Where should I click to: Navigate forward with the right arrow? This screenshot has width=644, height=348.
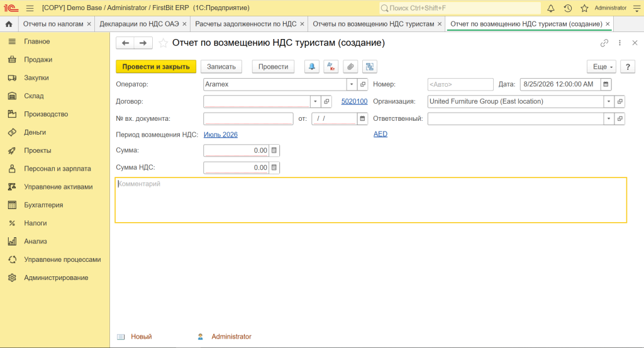(143, 43)
